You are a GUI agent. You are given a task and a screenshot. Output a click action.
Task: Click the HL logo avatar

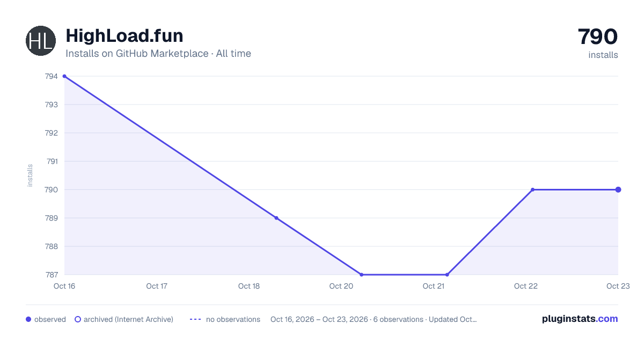41,41
